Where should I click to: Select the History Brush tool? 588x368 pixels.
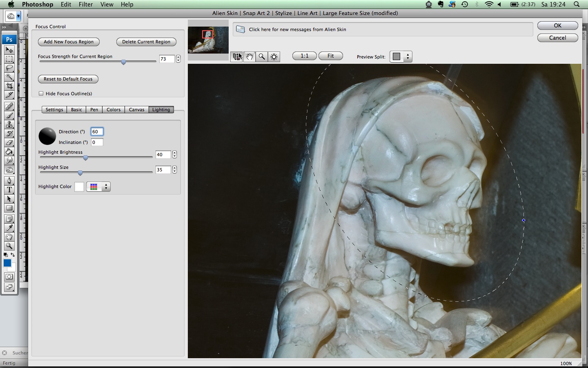pyautogui.click(x=9, y=133)
